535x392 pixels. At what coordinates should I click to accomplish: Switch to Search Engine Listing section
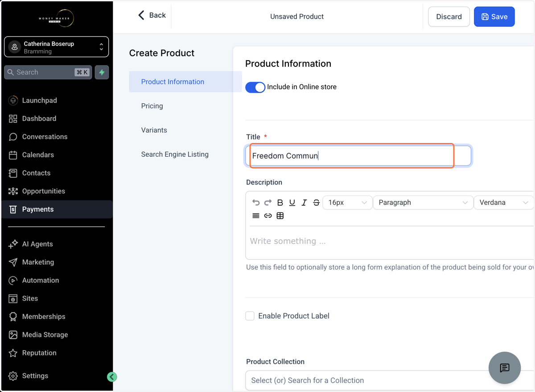click(175, 154)
